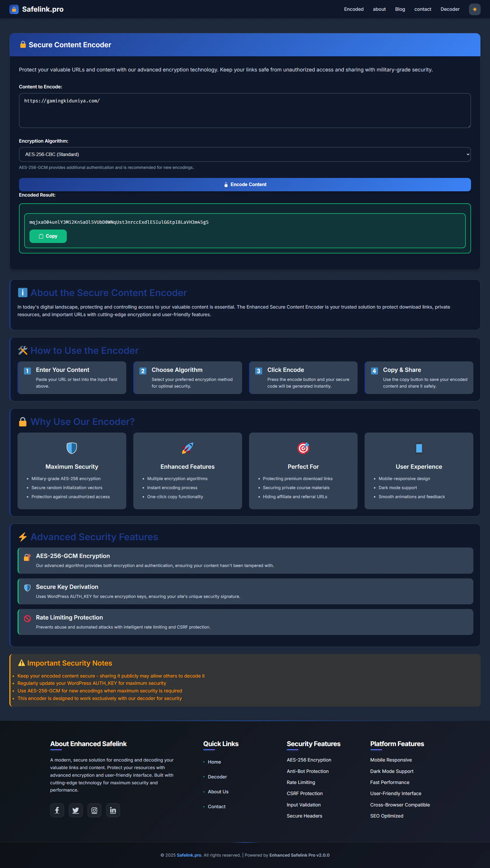Follow the Safelink.pro copyright link in footer
The height and width of the screenshot is (868, 490).
(189, 855)
